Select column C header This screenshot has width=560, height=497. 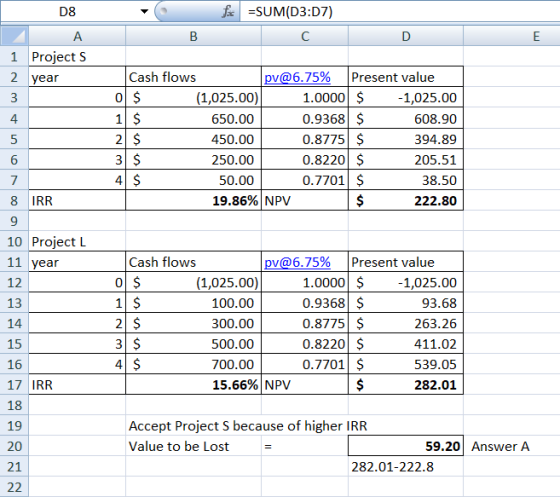[x=305, y=36]
